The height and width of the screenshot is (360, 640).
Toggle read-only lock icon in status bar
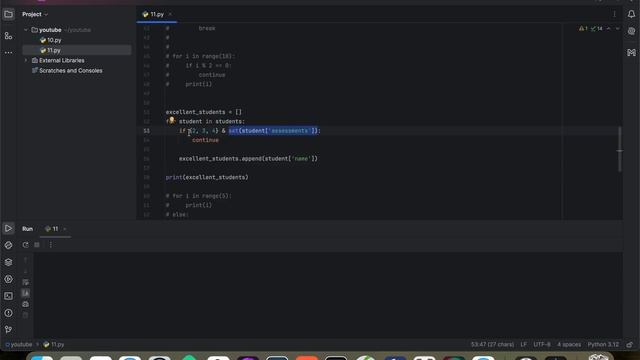coord(630,344)
